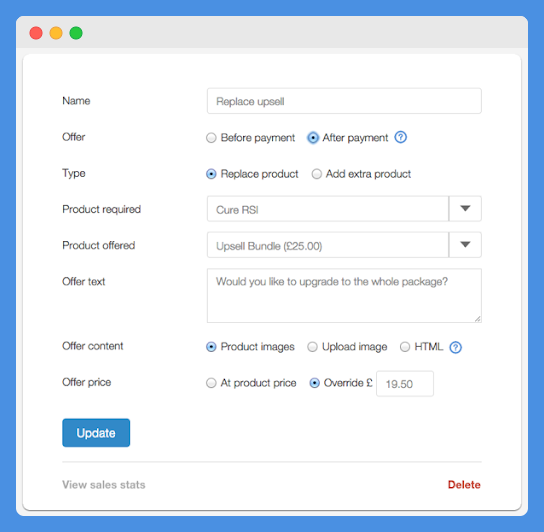The width and height of the screenshot is (544, 532).
Task: Click the yellow minimize window button
Action: 56,33
